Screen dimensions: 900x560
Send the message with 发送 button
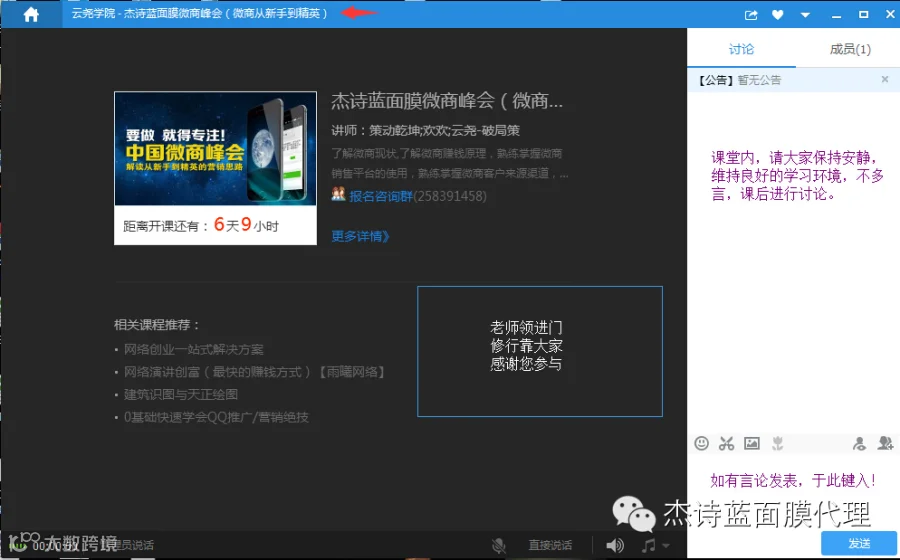coord(859,543)
